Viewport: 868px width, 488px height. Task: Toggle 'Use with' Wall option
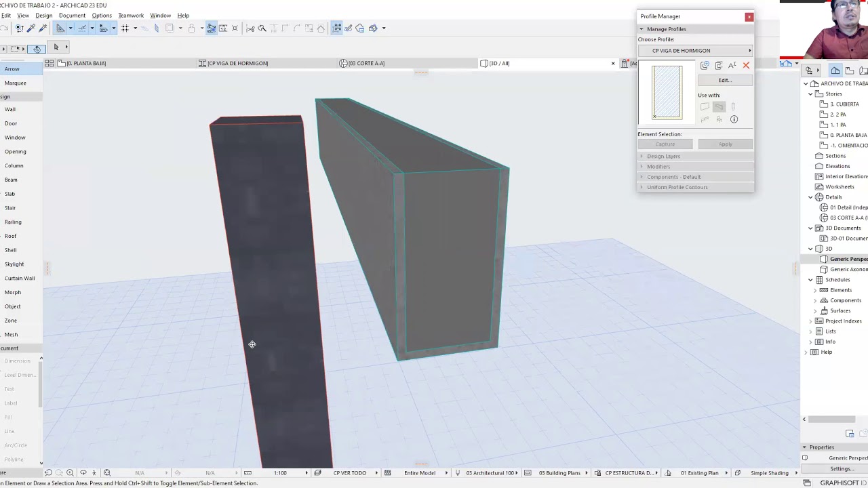[705, 106]
